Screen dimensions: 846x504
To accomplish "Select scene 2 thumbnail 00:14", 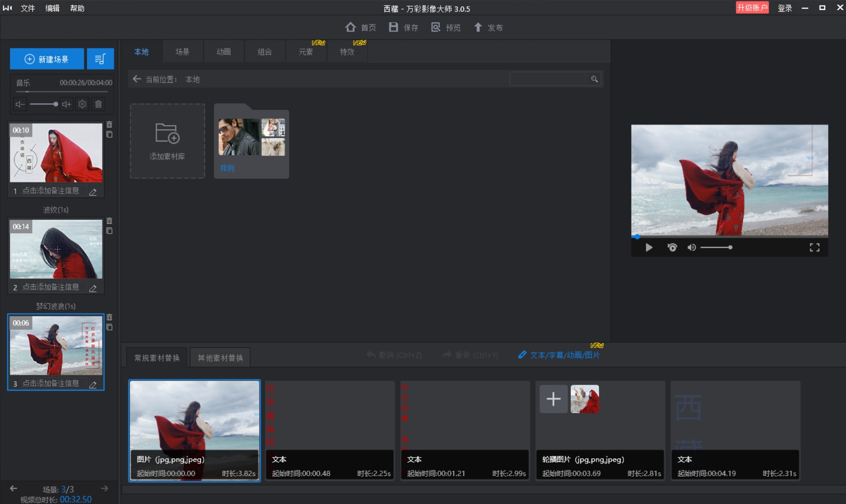I will (x=56, y=249).
